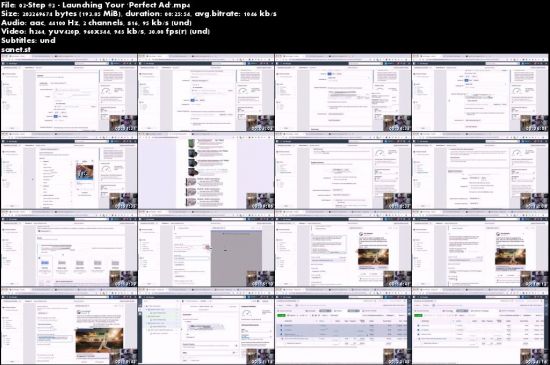
Task: Click the 'Size:' information line
Action: [x=139, y=14]
